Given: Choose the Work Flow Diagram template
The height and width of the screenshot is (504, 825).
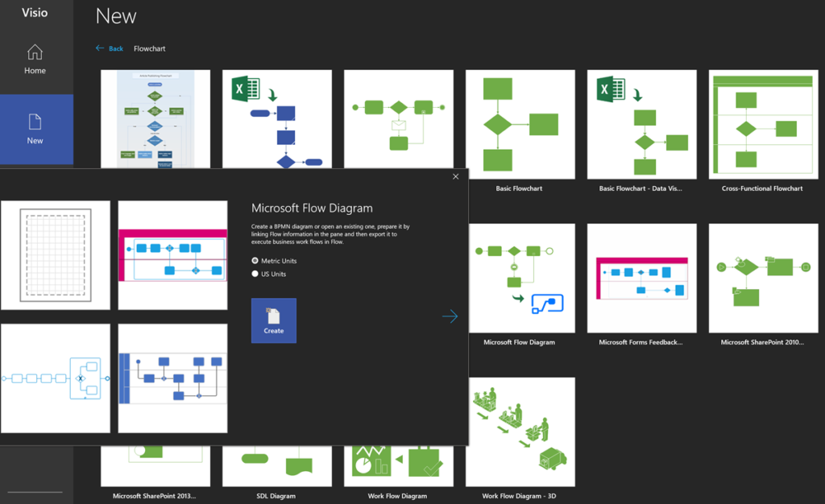Looking at the screenshot, I should tap(399, 467).
